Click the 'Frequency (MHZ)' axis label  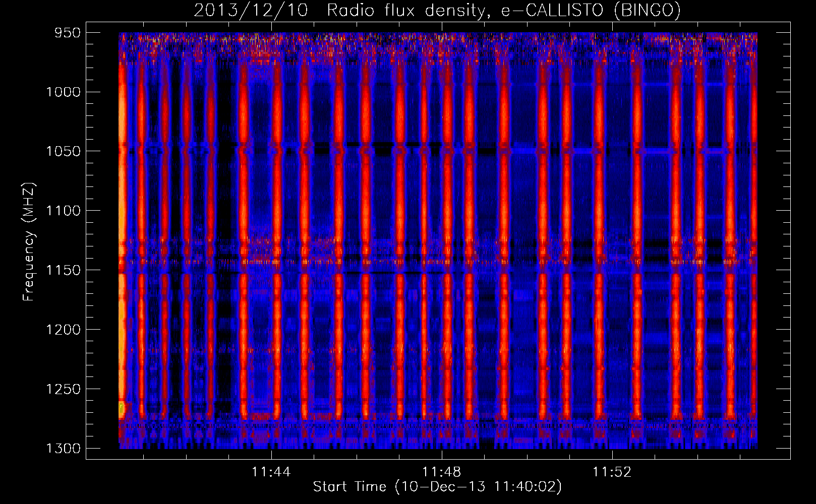coord(29,242)
